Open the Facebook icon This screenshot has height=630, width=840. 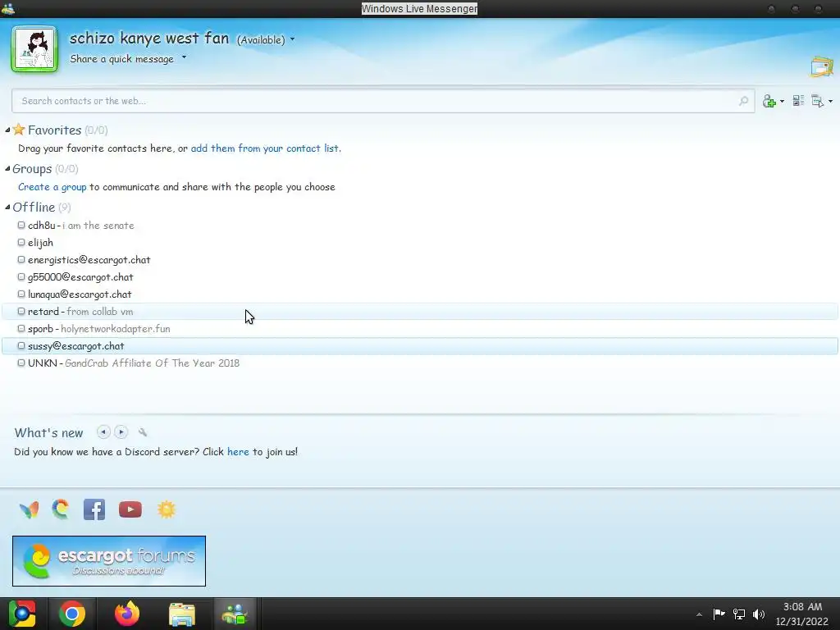coord(94,509)
